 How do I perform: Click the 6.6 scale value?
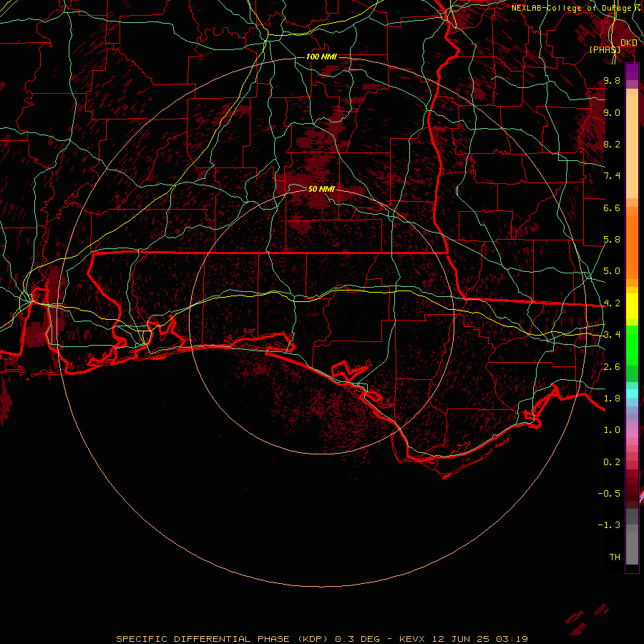(612, 208)
